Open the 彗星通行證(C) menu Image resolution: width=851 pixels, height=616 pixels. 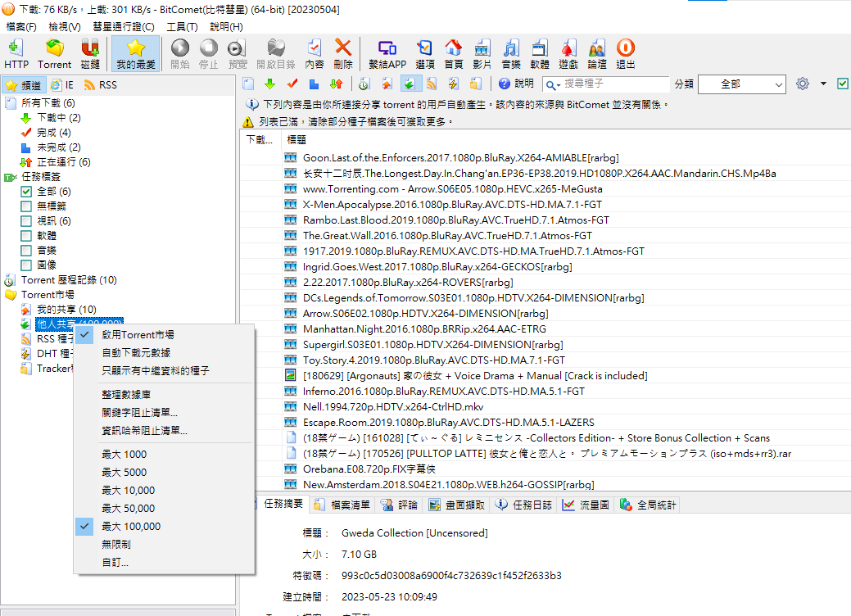click(x=123, y=26)
